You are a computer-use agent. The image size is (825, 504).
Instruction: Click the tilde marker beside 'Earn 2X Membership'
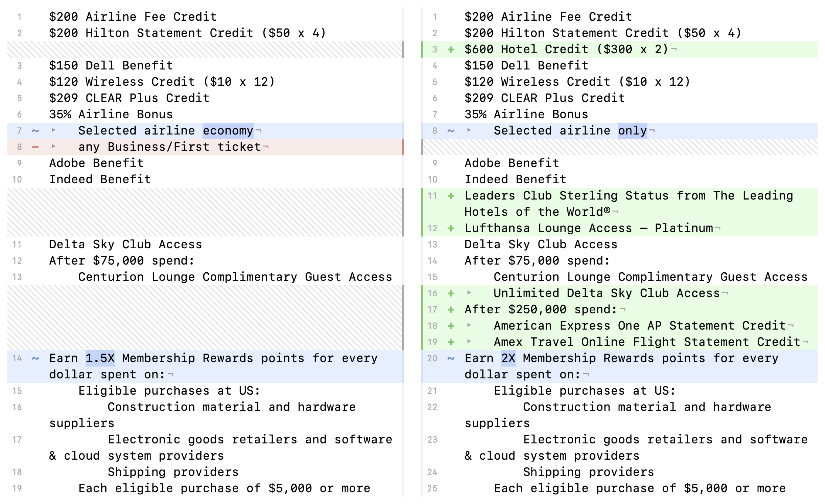(x=451, y=358)
